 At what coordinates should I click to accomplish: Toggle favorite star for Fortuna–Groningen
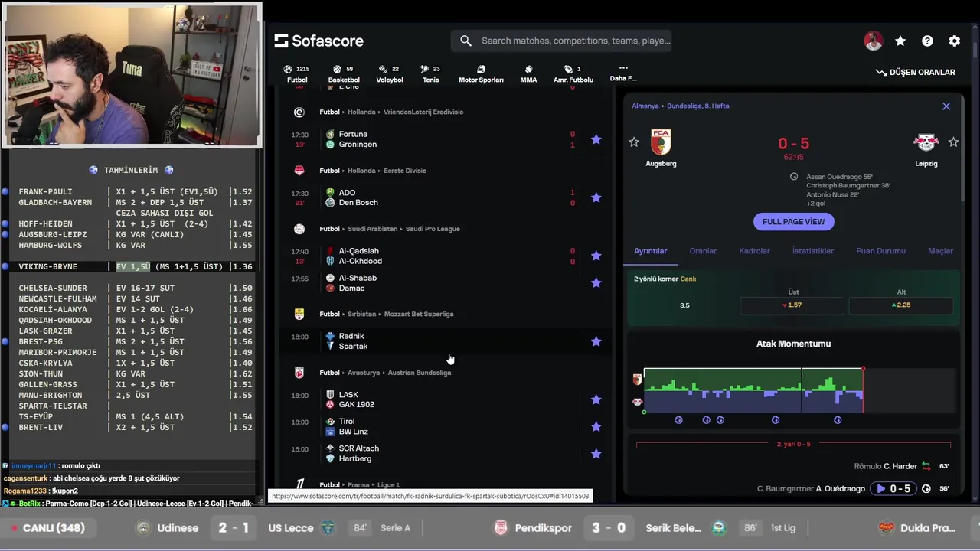click(x=596, y=139)
